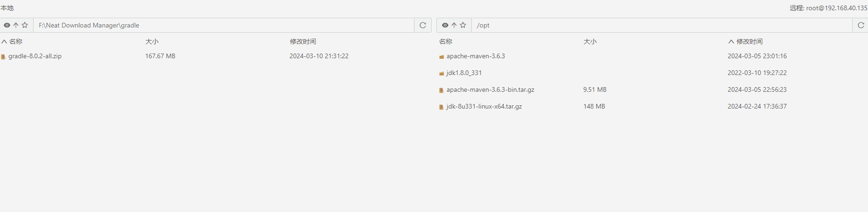
Task: Toggle hidden files eye in local panel
Action: tap(7, 25)
